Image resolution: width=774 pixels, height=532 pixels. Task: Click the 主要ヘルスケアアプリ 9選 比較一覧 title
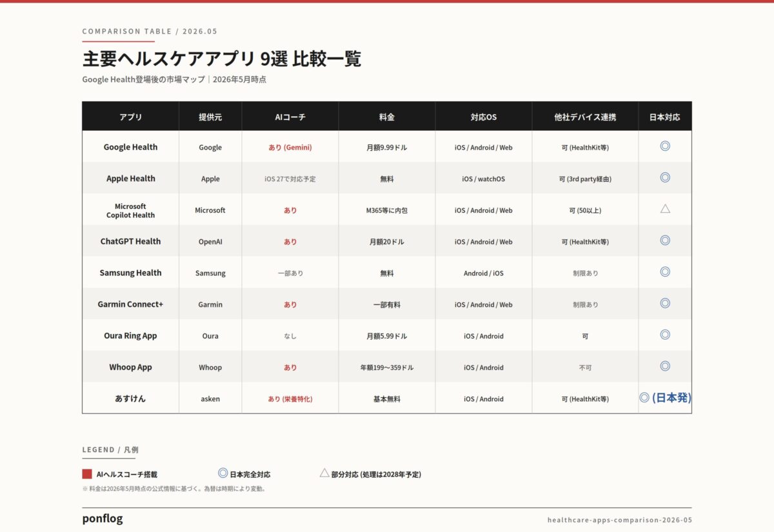[221, 59]
